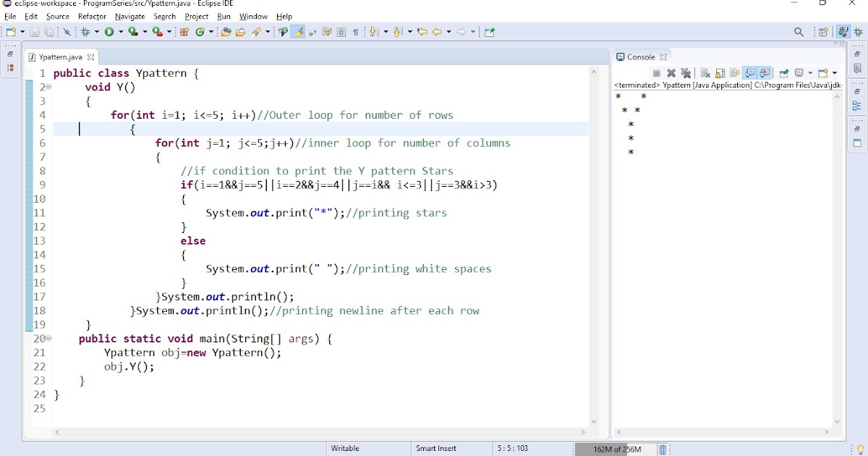868x456 pixels.
Task: Open the Run history dropdown arrow
Action: [x=120, y=31]
